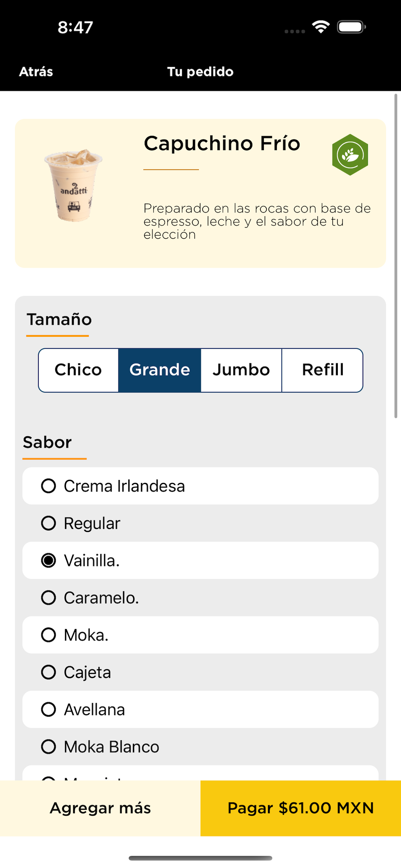Tap the Wi-Fi status icon
The height and width of the screenshot is (868, 401).
320,27
